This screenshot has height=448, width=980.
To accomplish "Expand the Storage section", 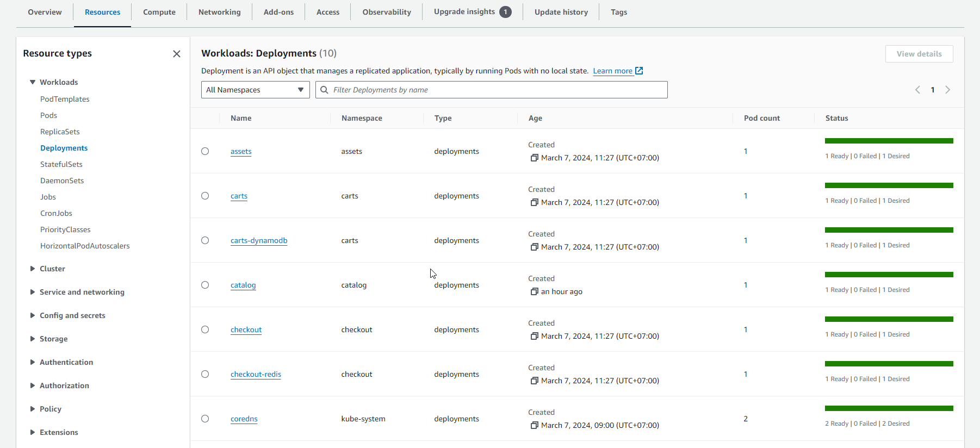I will point(33,339).
